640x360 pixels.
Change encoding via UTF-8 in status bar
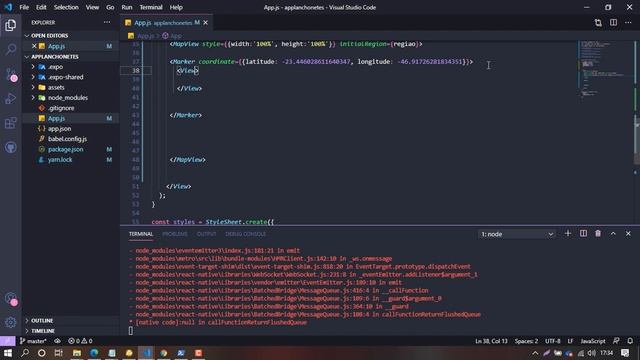pyautogui.click(x=553, y=341)
